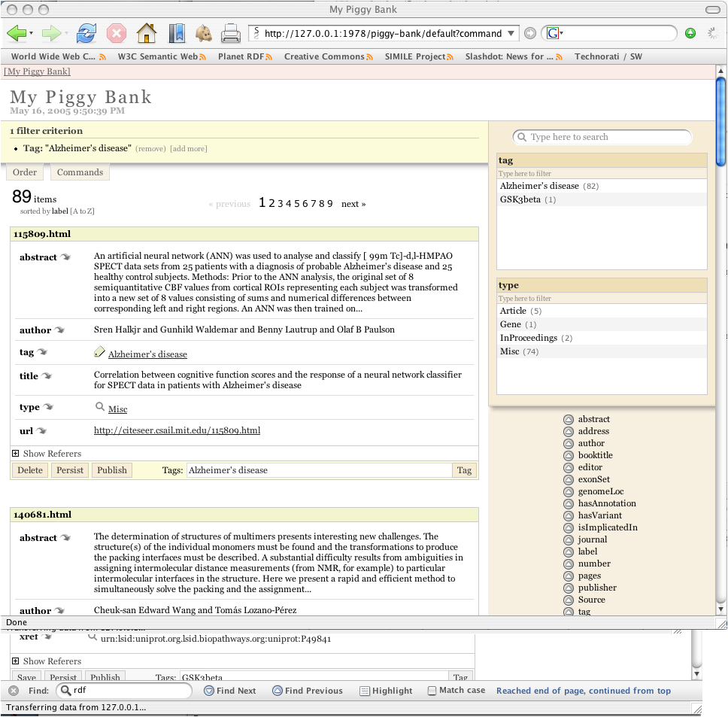Close the Find bar
This screenshot has height=717, width=728.
(x=14, y=691)
